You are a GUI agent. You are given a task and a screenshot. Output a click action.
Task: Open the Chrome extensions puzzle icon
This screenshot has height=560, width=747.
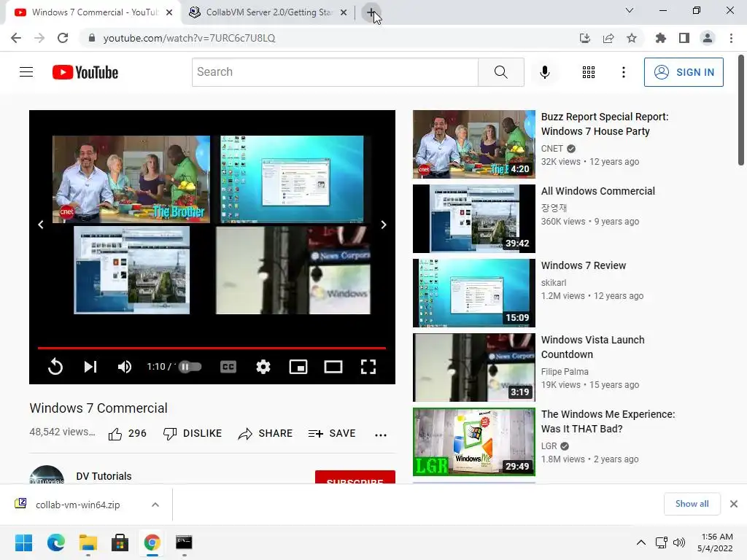pyautogui.click(x=661, y=38)
